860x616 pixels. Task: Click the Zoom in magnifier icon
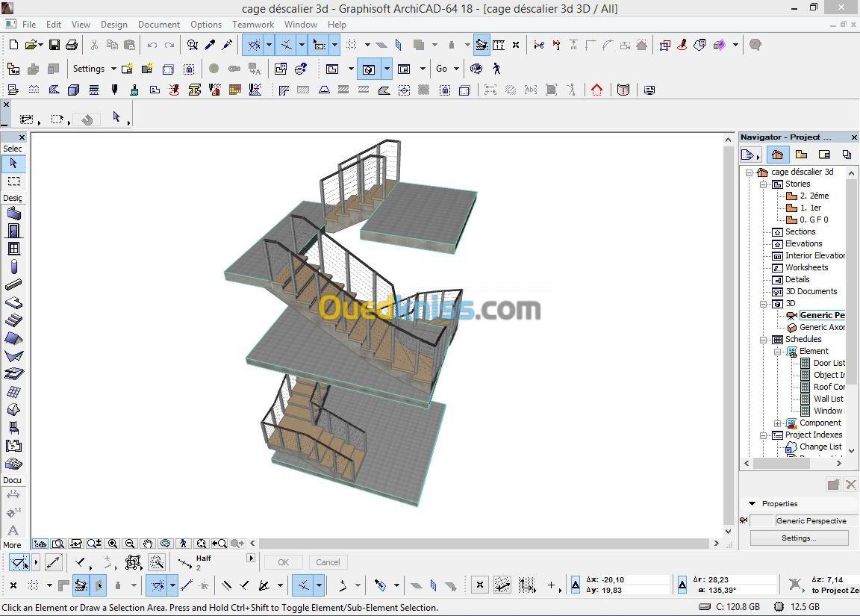pyautogui.click(x=113, y=544)
